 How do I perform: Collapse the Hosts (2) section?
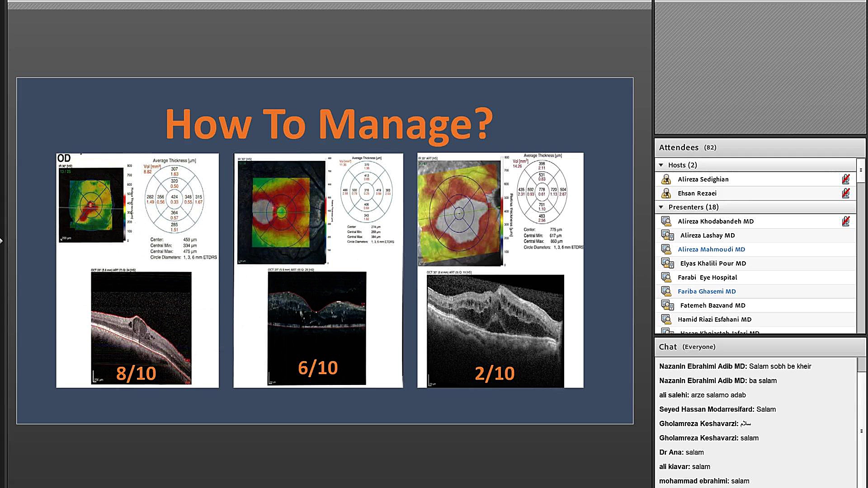pyautogui.click(x=660, y=165)
